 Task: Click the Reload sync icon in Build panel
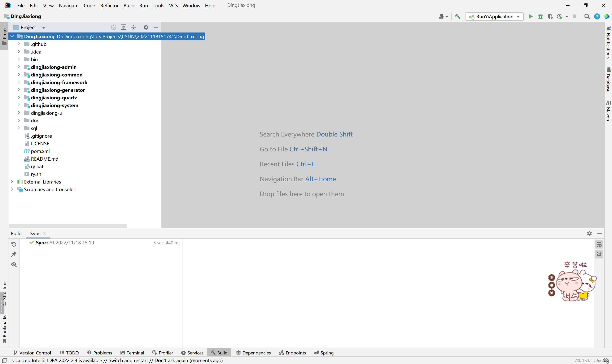tap(14, 244)
